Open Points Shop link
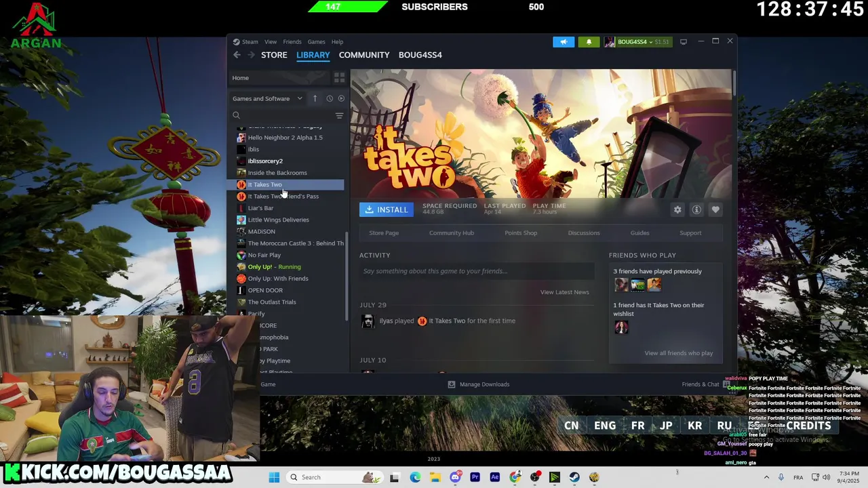 (x=521, y=233)
